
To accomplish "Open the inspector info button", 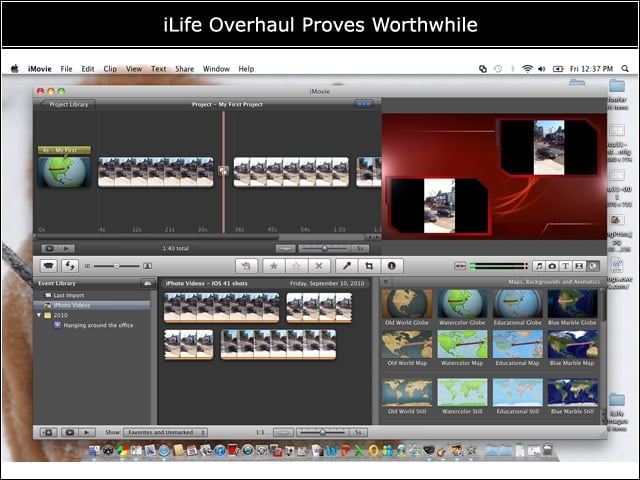I will coord(392,266).
